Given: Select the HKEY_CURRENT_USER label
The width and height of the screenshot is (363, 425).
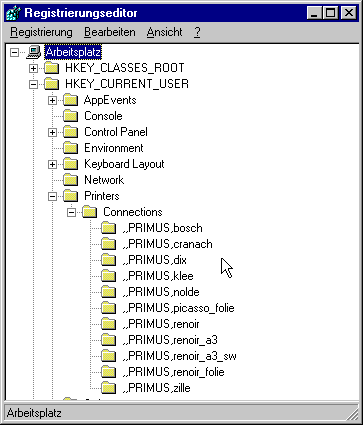Looking at the screenshot, I should [x=127, y=84].
